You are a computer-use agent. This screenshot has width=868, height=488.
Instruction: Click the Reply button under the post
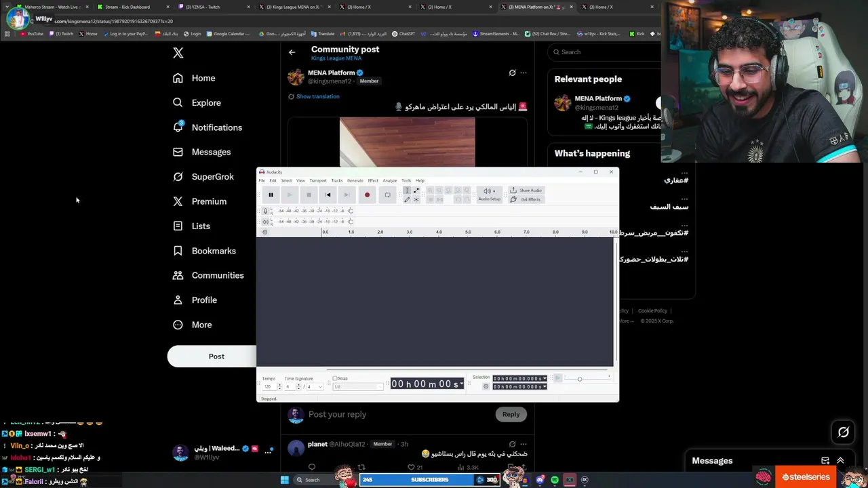[x=511, y=414]
